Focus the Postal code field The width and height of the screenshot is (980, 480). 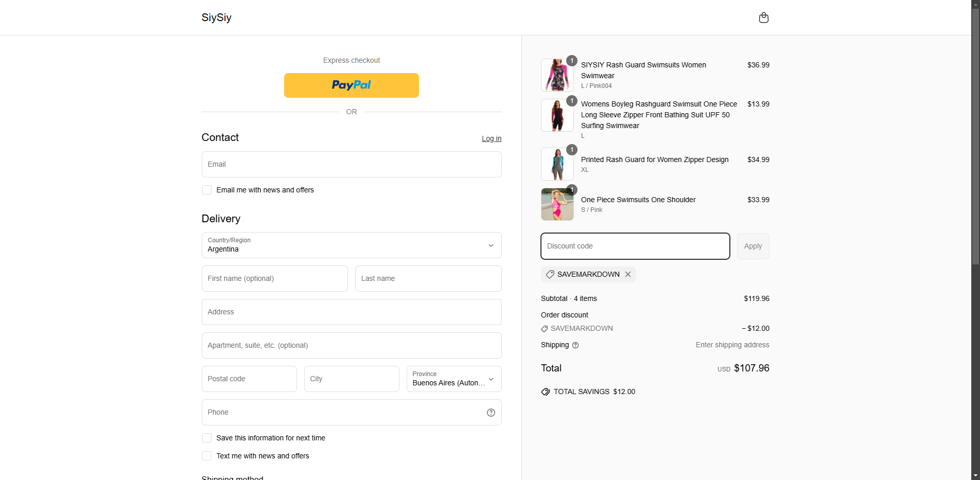point(249,379)
